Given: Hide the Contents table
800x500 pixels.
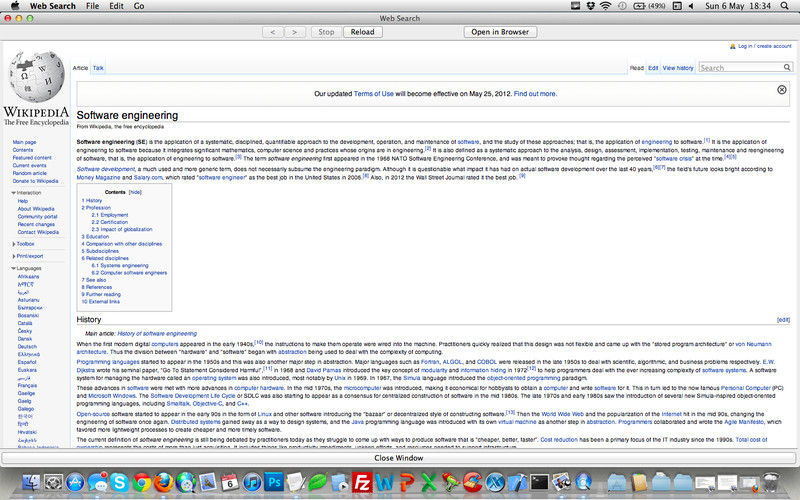Looking at the screenshot, I should [x=135, y=192].
